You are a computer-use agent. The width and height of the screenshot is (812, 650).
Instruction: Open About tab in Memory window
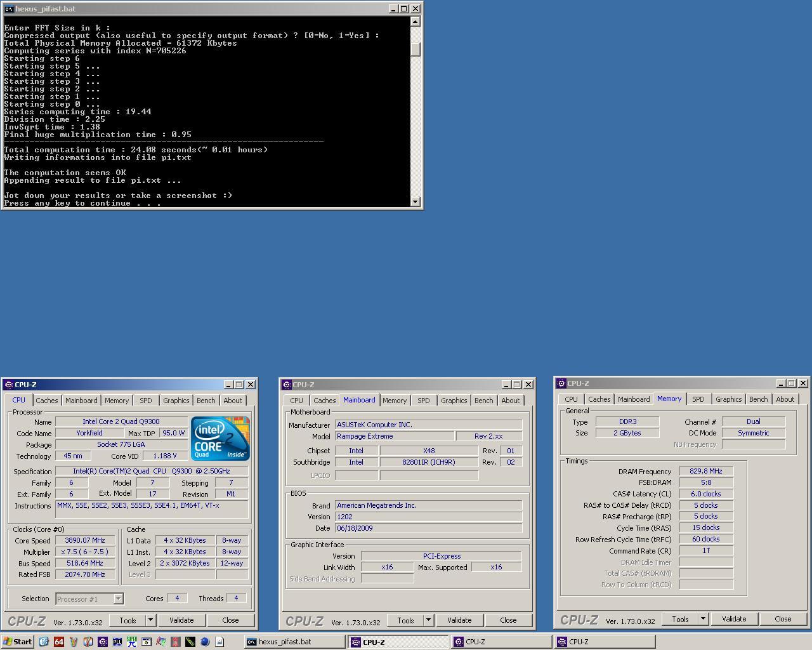pyautogui.click(x=785, y=399)
